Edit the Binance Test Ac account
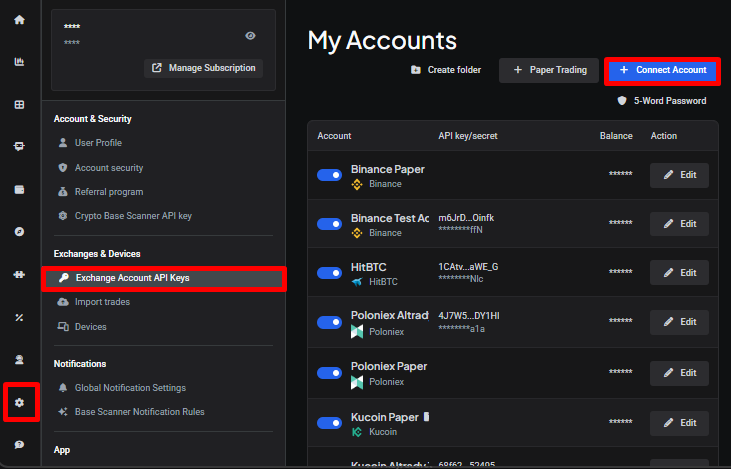731x469 pixels. pyautogui.click(x=679, y=224)
